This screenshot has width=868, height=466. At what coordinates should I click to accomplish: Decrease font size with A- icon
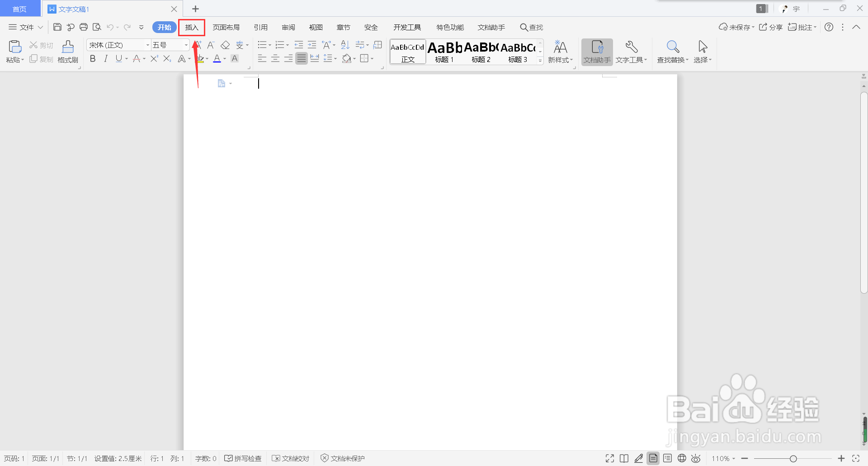coord(211,45)
